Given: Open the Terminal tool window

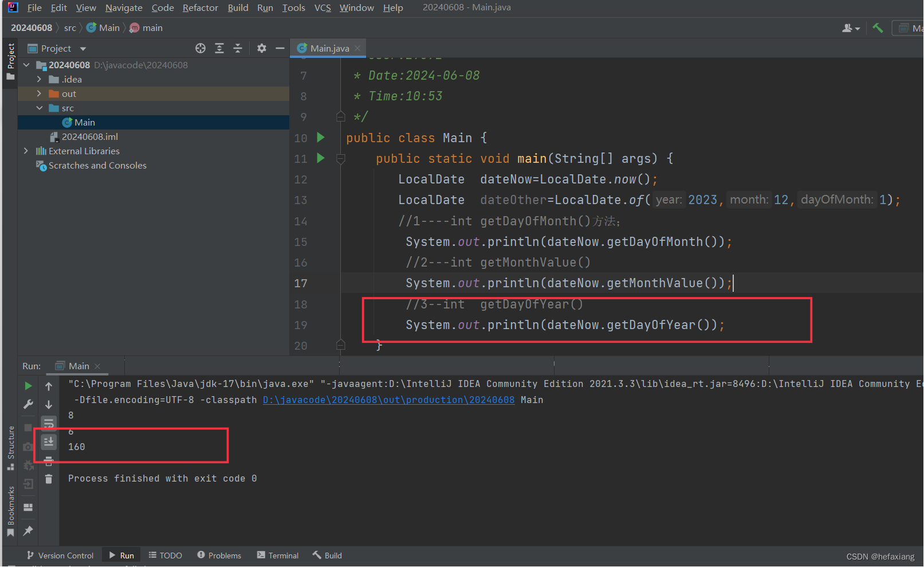Looking at the screenshot, I should coord(278,556).
